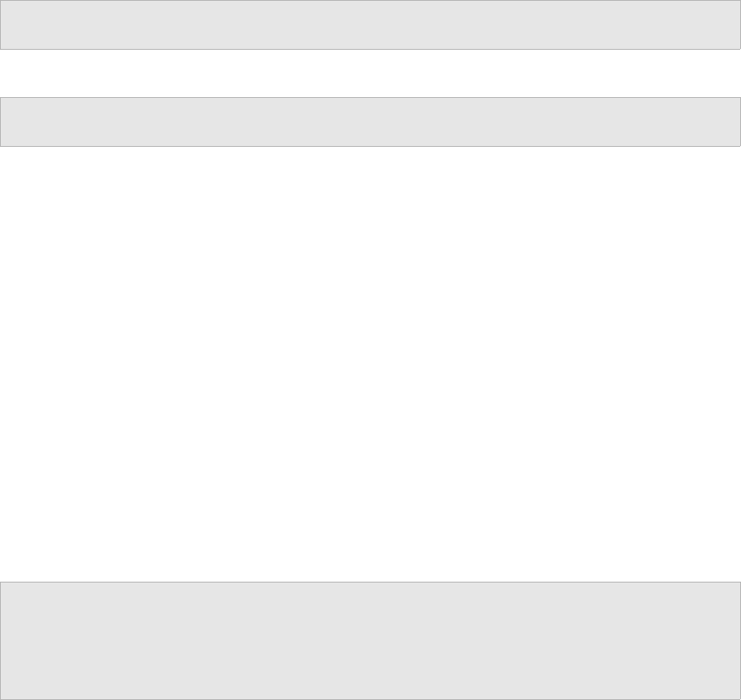This screenshot has width=741, height=700.
Task: Click the right edge of the topmost gray bar
Action: click(740, 24)
